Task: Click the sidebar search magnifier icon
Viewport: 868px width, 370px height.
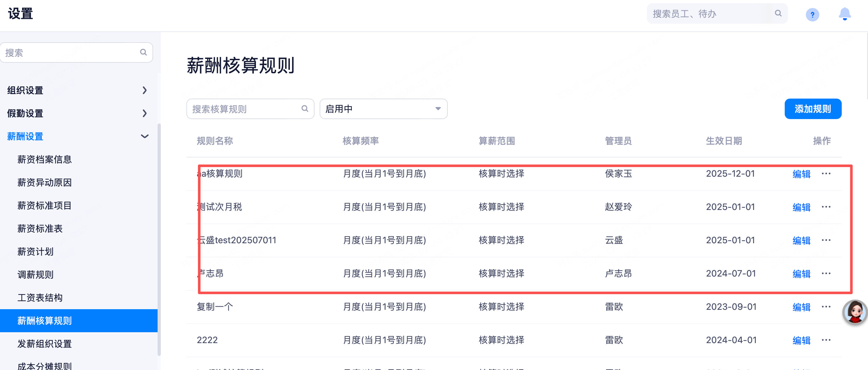Action: click(x=143, y=52)
